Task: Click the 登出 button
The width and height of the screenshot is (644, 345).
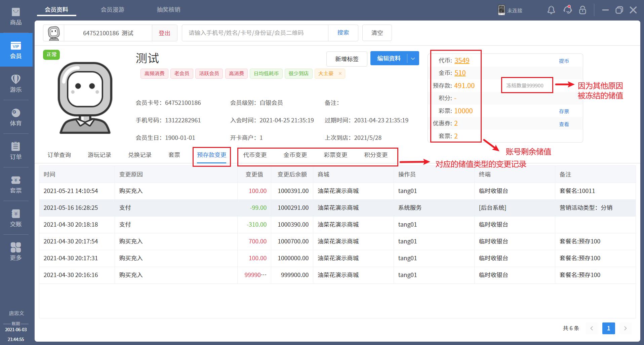Action: point(164,33)
